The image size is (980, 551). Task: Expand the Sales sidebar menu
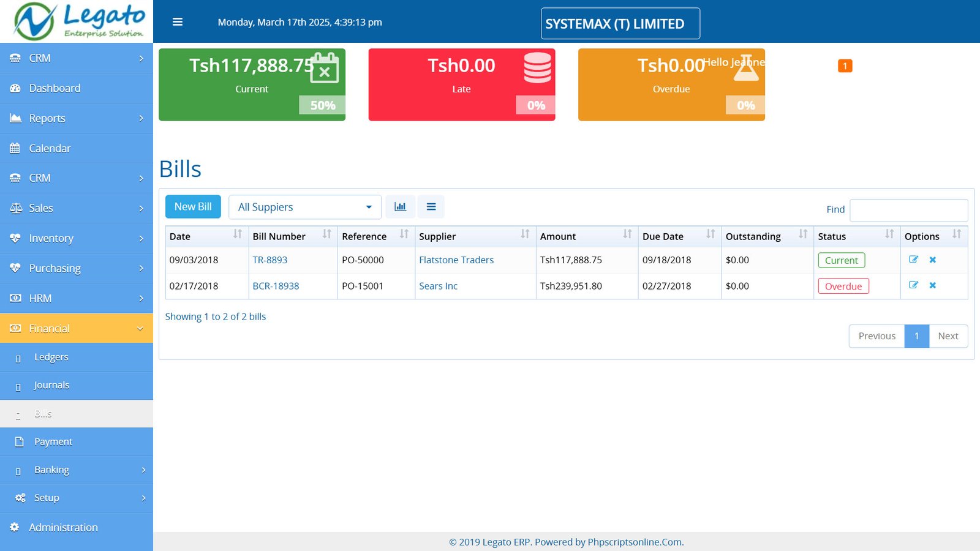coord(77,208)
